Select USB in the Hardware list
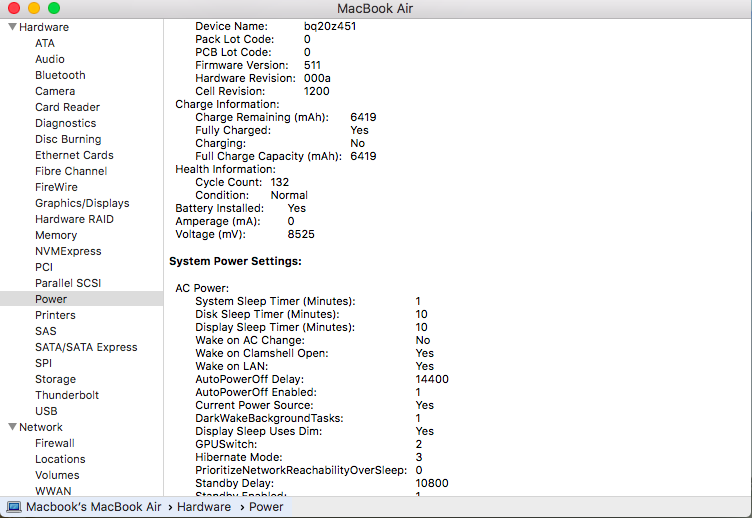The image size is (752, 518). point(46,411)
